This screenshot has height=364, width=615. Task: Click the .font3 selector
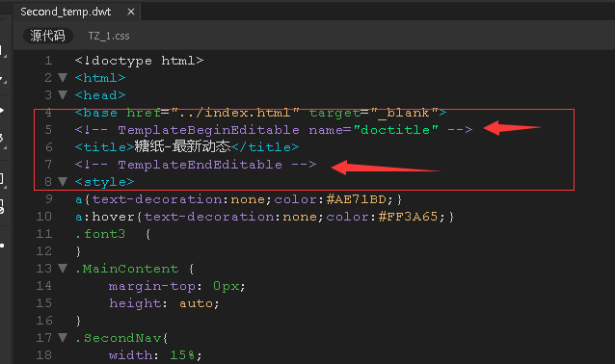(x=100, y=234)
